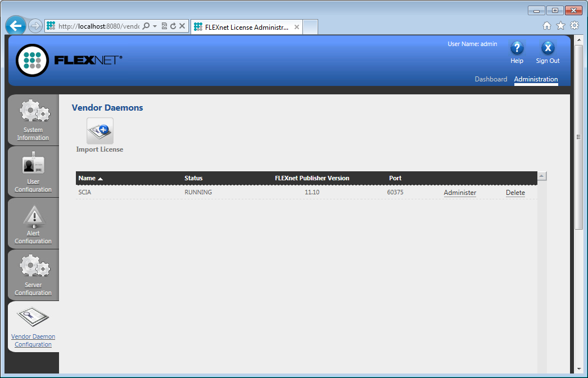This screenshot has width=588, height=378.
Task: Open browser Tools gear menu
Action: click(575, 25)
